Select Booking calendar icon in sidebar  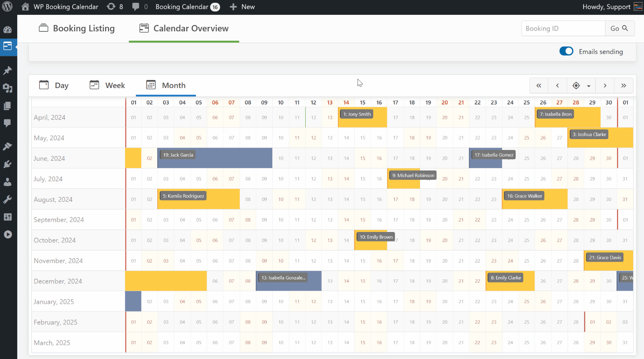click(8, 46)
